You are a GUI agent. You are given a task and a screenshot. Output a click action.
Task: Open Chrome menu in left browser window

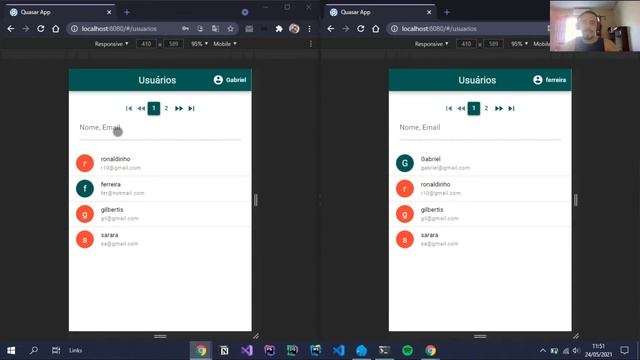(309, 29)
